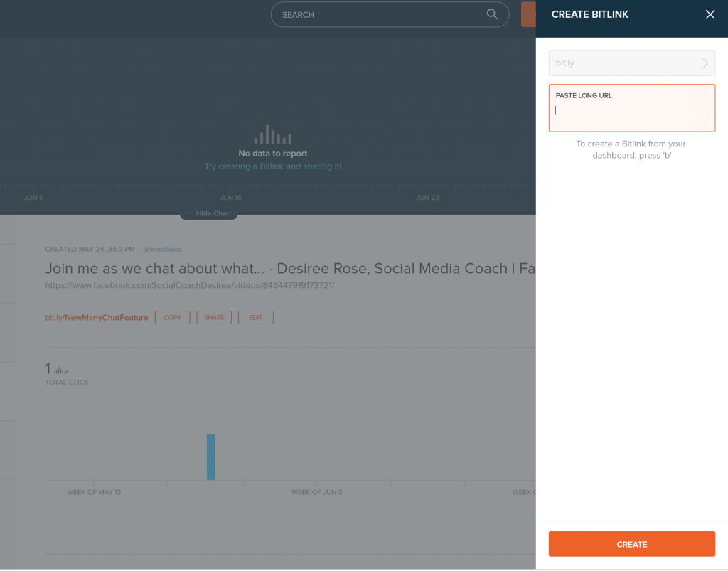Click the bar chart icon above "No data to report"
This screenshot has width=728, height=571.
(x=273, y=134)
